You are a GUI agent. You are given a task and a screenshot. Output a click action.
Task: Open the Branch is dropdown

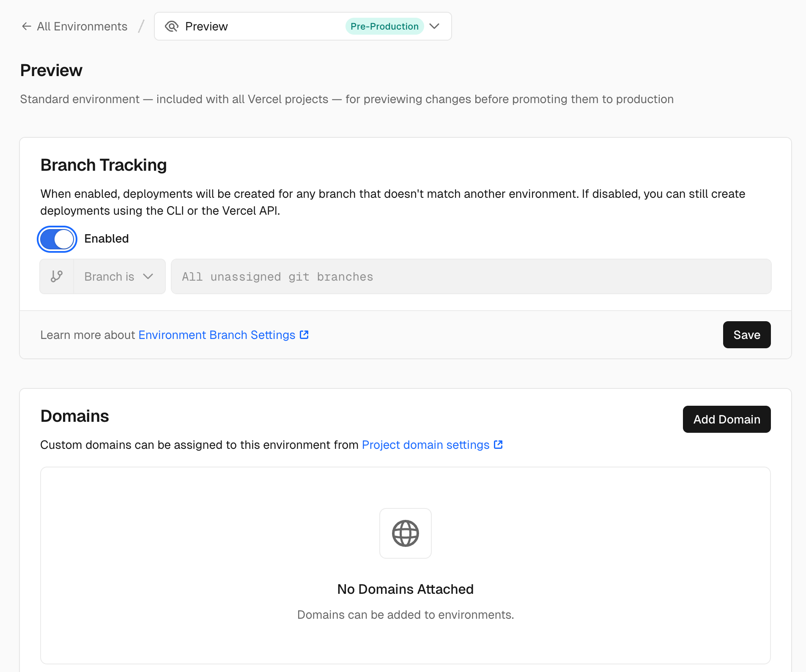click(x=119, y=276)
